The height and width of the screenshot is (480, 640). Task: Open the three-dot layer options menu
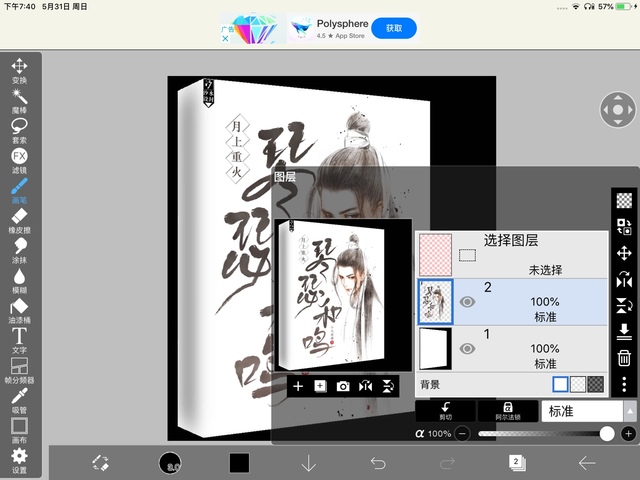624,384
